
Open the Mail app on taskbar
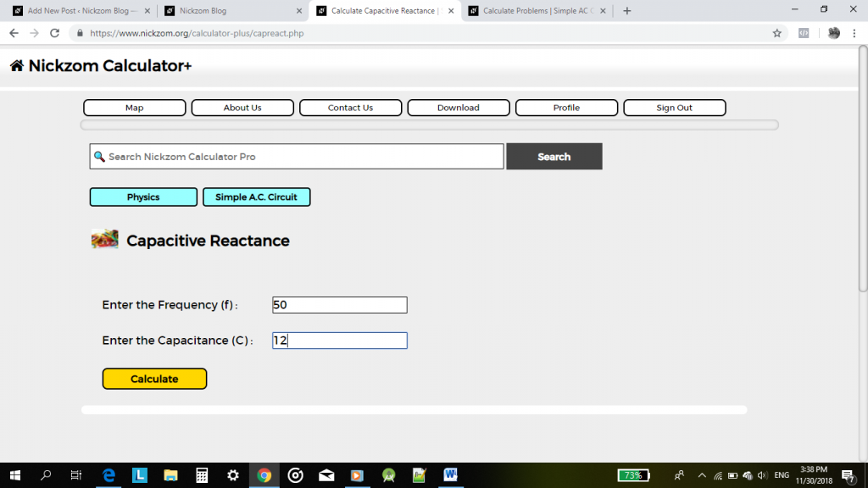[326, 475]
